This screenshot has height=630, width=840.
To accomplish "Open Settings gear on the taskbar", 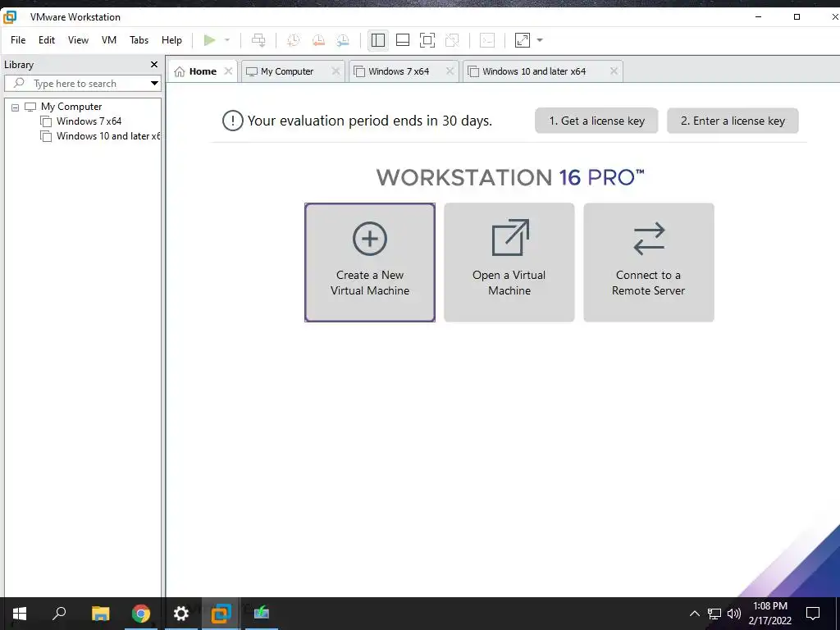I will 181,614.
